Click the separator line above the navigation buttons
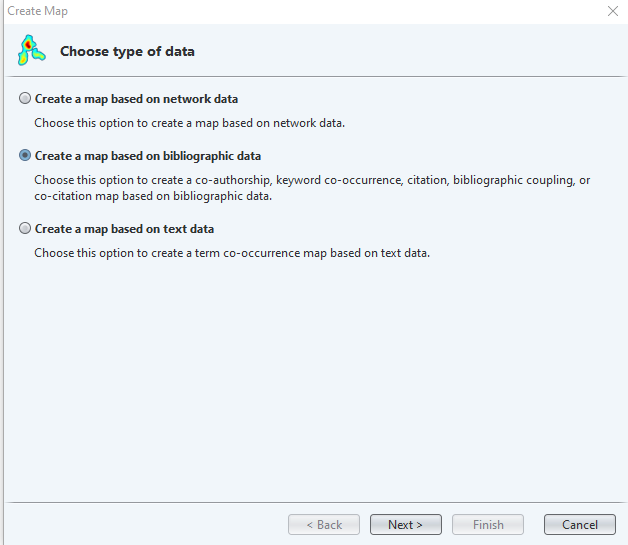Screen dimensions: 628x545 (x=314, y=502)
